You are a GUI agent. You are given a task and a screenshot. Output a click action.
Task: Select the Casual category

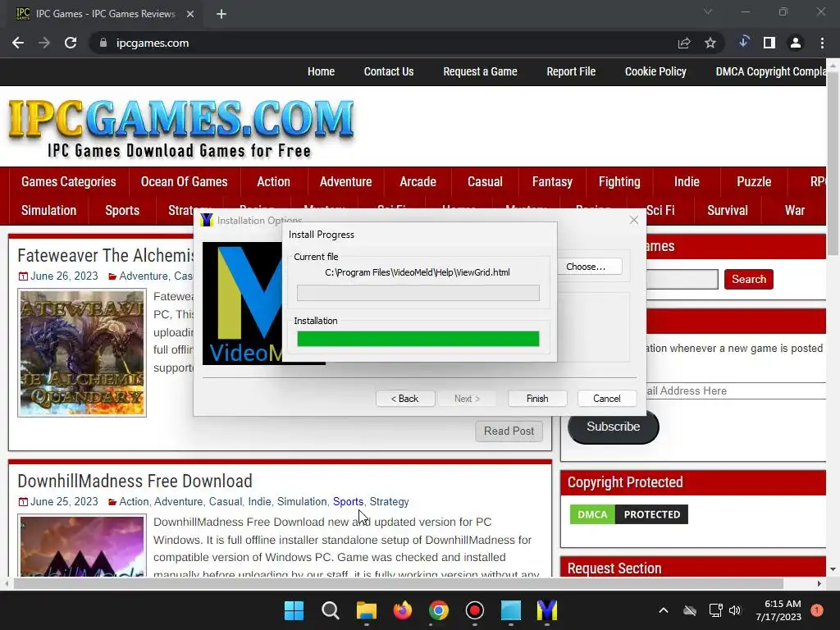click(485, 181)
